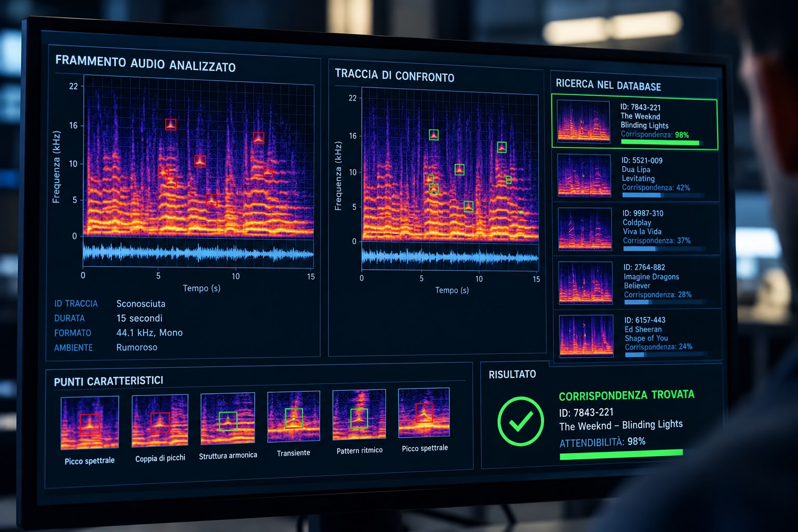Select the last Picco spettrale thumbnail
This screenshot has width=798, height=532.
tap(424, 413)
